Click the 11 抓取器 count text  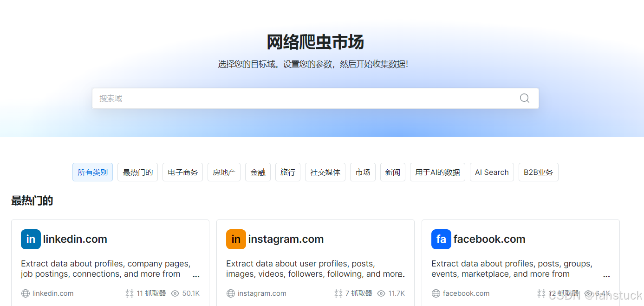coord(151,293)
